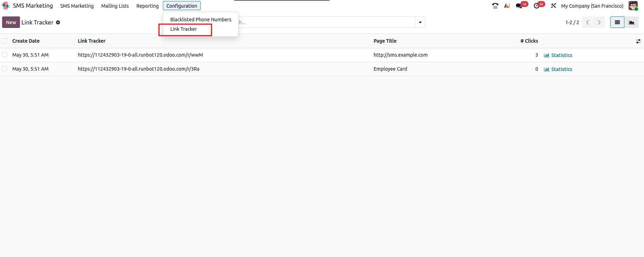Click the 1-2 / 2 pager counter
The image size is (644, 257).
point(572,22)
